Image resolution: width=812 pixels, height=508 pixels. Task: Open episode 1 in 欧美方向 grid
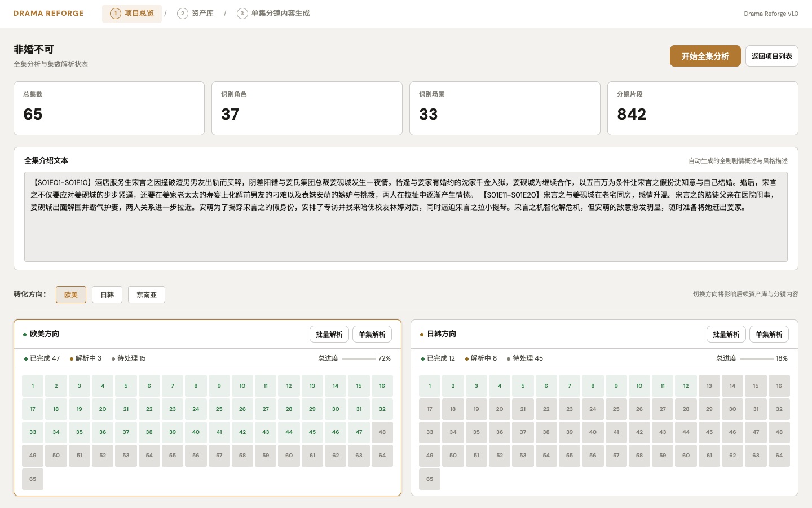tap(33, 386)
